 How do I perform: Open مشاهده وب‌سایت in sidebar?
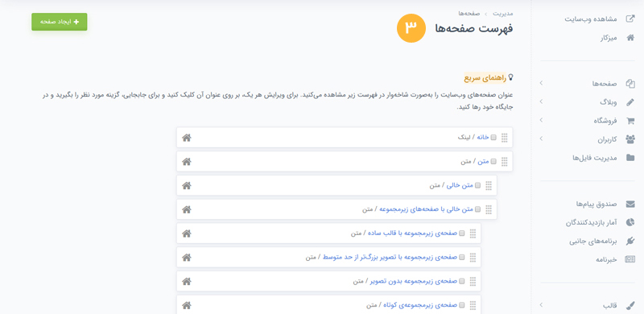(591, 19)
